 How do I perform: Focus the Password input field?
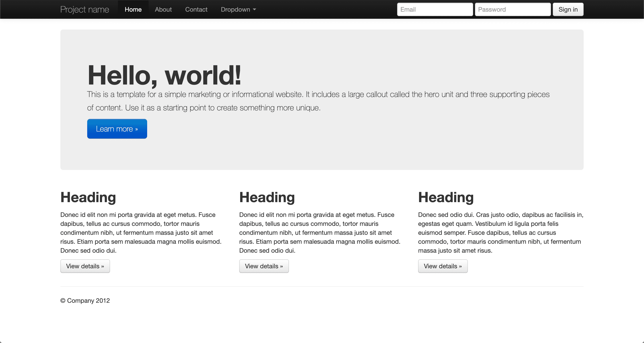(x=513, y=9)
